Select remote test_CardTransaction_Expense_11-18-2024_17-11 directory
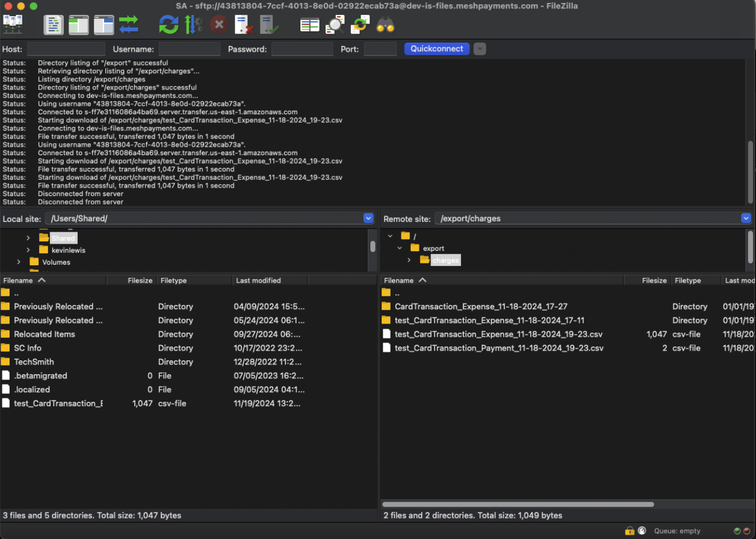Image resolution: width=756 pixels, height=539 pixels. pyautogui.click(x=568, y=320)
